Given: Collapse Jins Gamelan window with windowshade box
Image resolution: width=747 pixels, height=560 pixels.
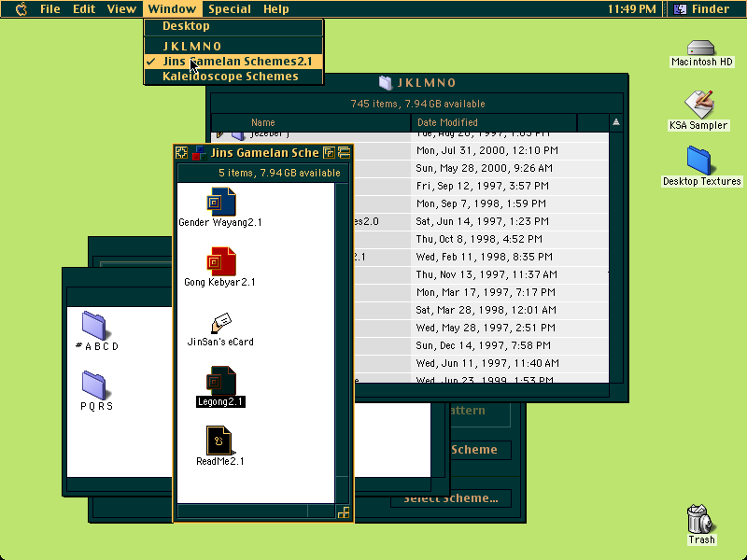Looking at the screenshot, I should [344, 153].
